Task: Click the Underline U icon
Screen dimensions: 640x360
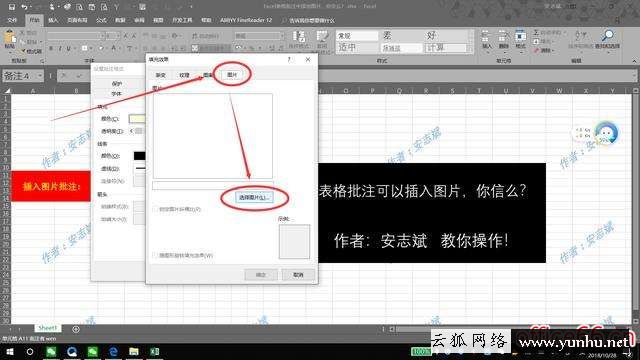Action: [x=69, y=49]
